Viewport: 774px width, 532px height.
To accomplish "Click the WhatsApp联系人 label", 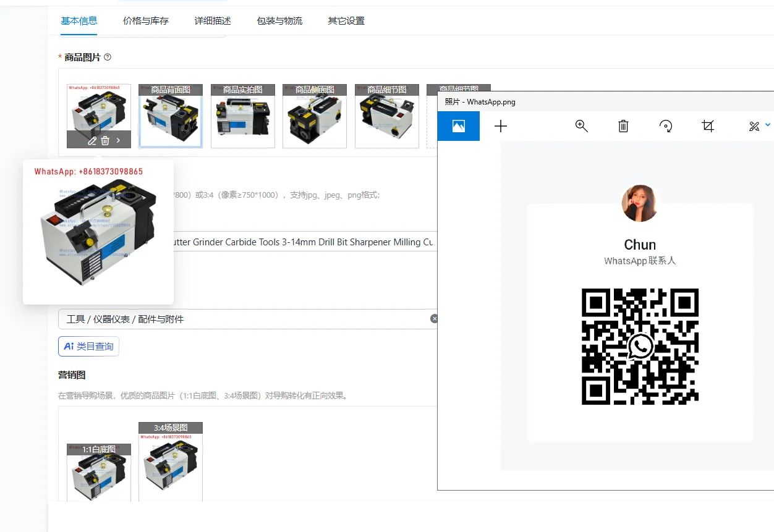I will 640,261.
